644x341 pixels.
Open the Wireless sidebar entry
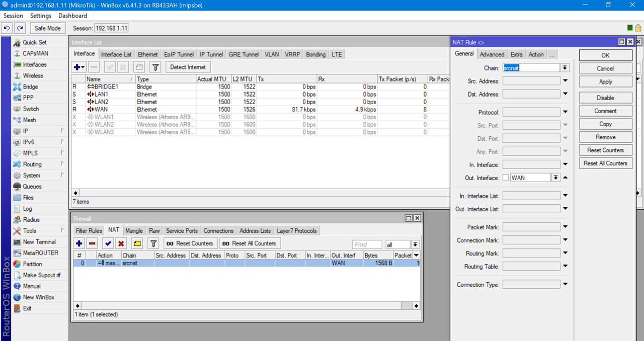(33, 75)
